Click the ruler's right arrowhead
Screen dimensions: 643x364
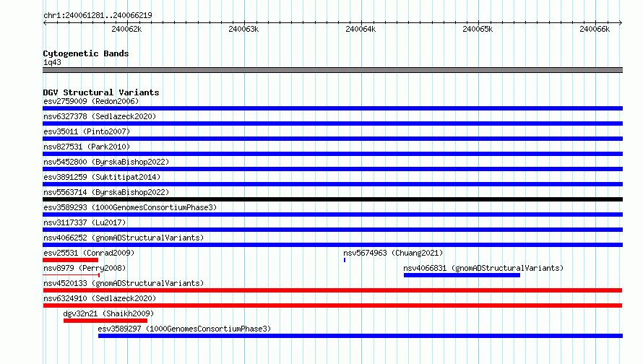621,22
